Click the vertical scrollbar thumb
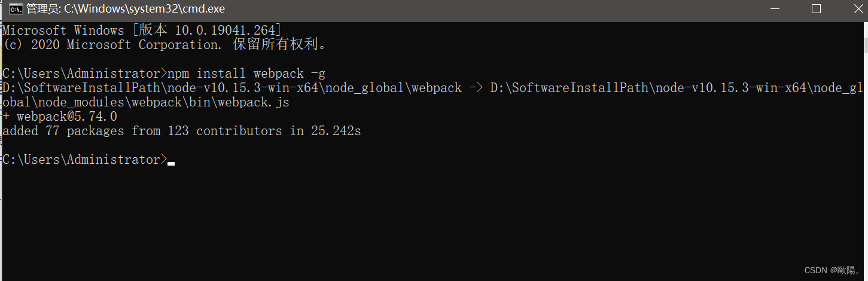This screenshot has height=281, width=868. [865, 44]
